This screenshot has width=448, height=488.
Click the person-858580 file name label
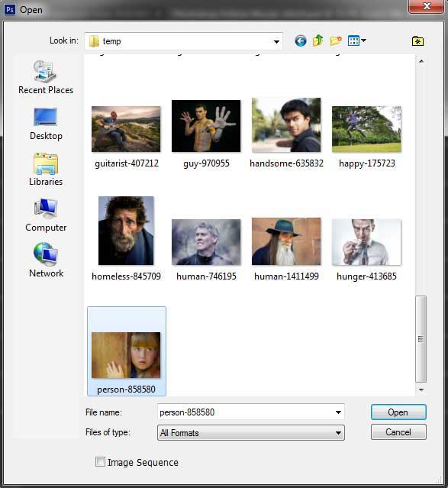pos(126,389)
